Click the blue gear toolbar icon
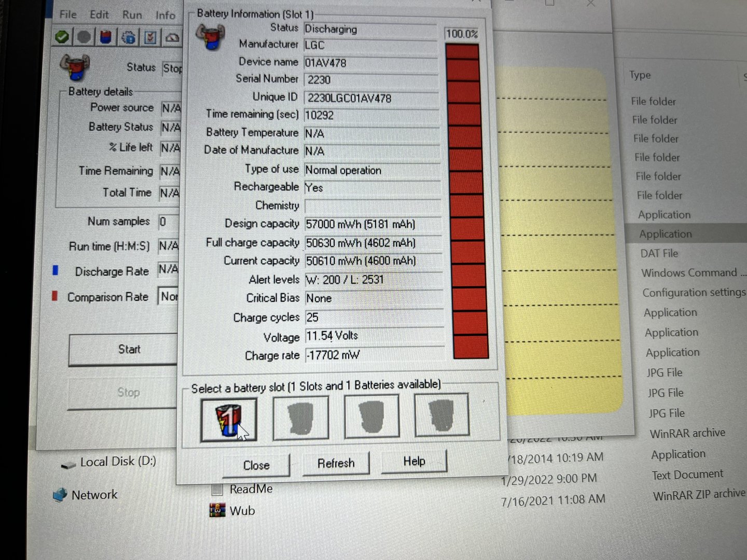The image size is (747, 560). pyautogui.click(x=128, y=37)
